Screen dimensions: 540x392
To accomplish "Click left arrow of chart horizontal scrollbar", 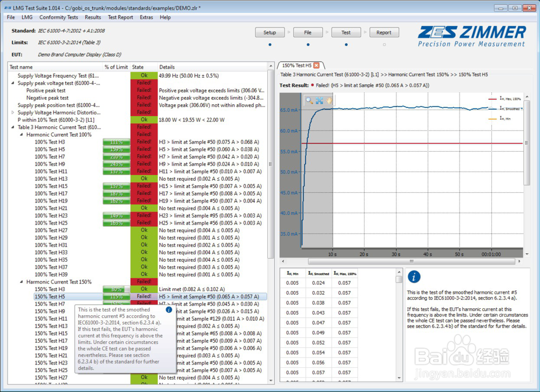I will click(x=283, y=261).
